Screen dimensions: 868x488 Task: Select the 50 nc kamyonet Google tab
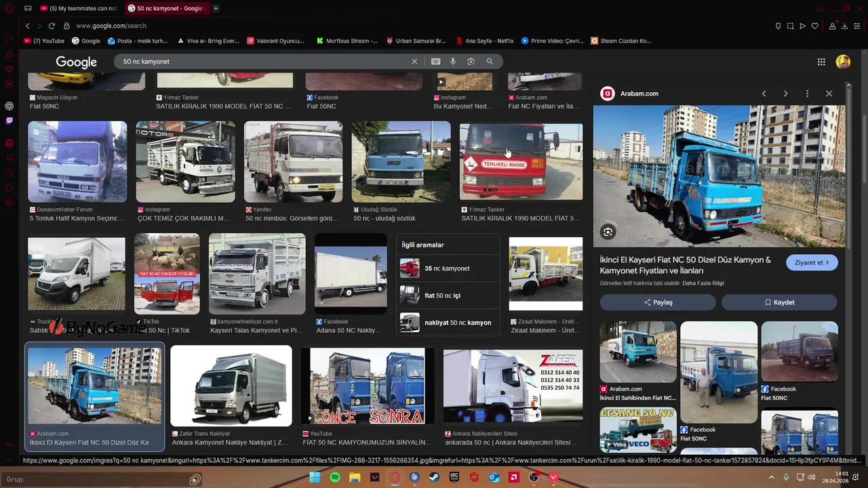(x=167, y=8)
